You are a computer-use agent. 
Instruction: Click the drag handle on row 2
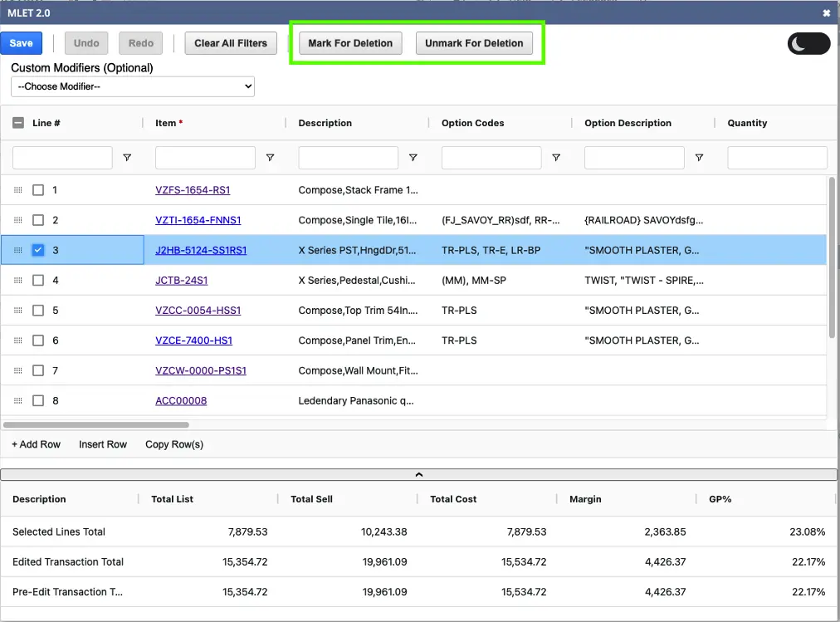[x=17, y=220]
